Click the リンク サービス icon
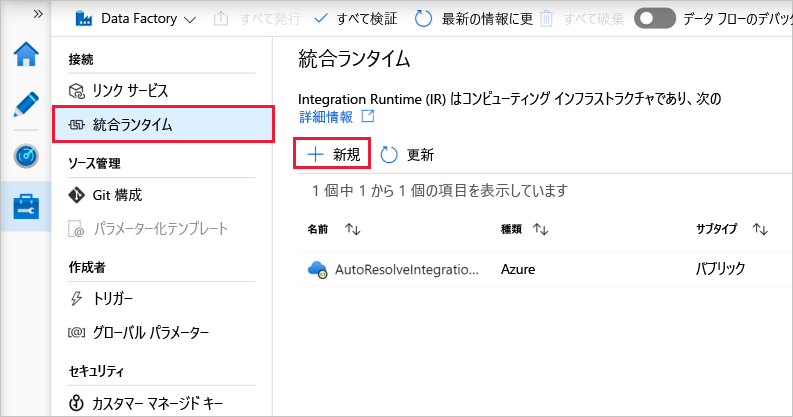The image size is (793, 417). [76, 91]
